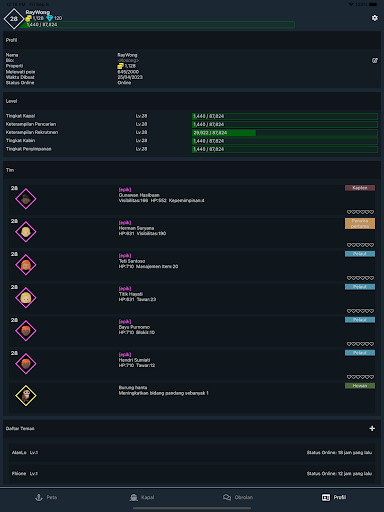Tap the Burung hantu name text

click(133, 388)
